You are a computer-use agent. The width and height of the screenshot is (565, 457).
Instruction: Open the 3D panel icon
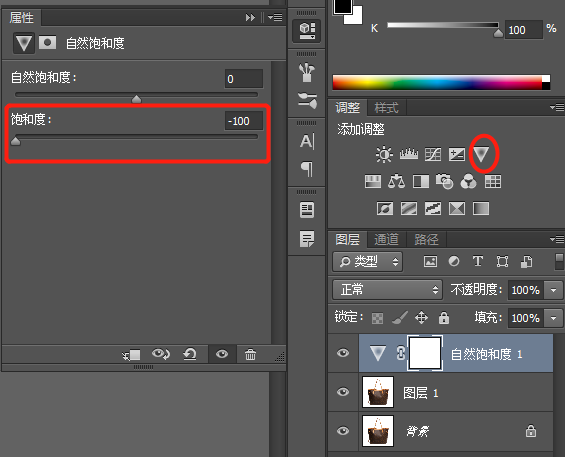tap(307, 31)
